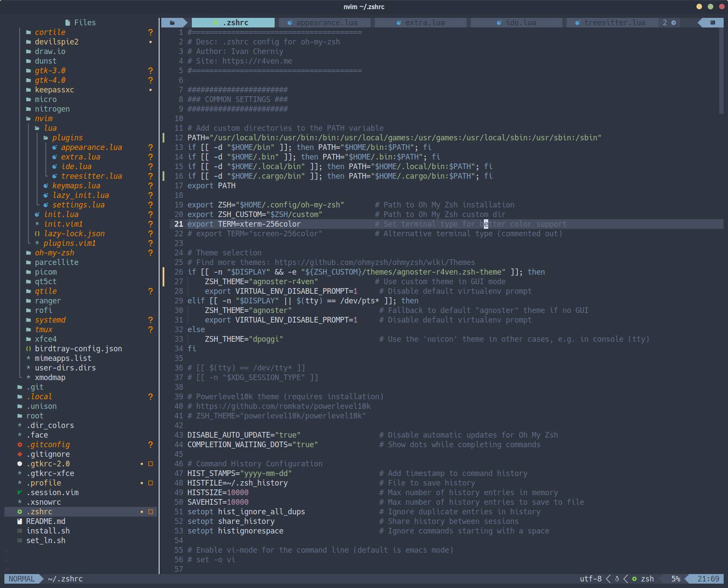Click the r4ven.me URL on line 3

click(x=257, y=61)
